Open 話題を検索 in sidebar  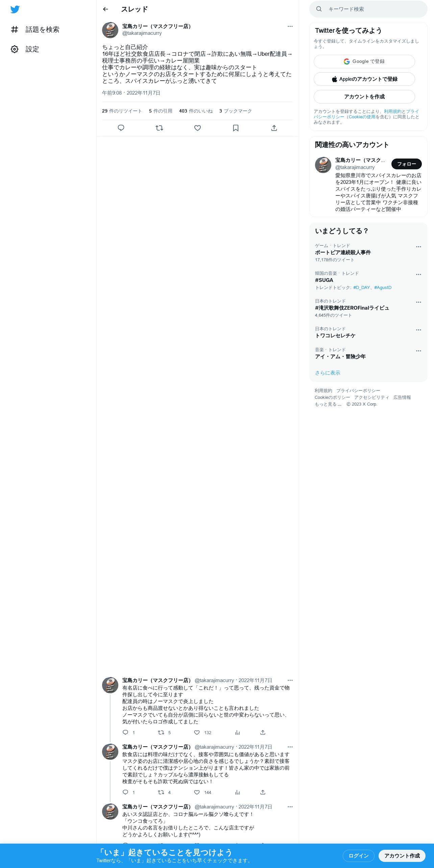pos(35,30)
